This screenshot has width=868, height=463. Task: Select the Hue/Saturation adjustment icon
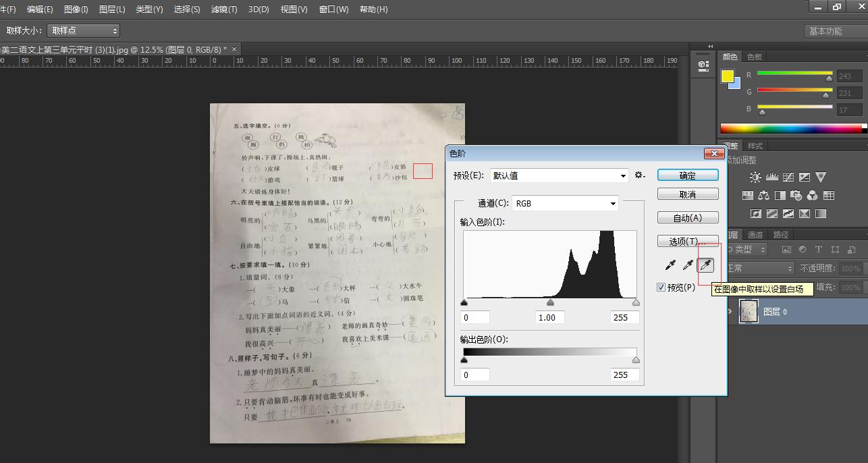tap(748, 196)
